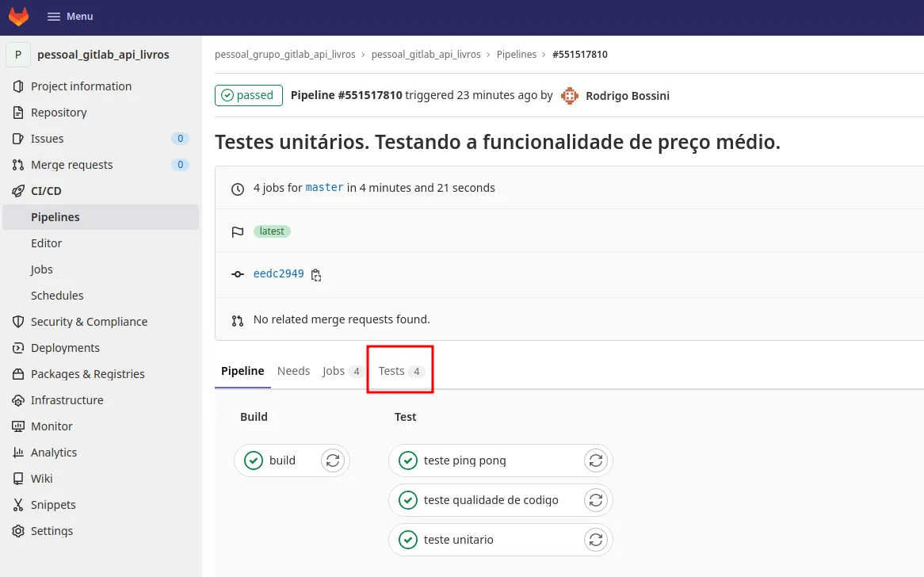Retry the build job
924x577 pixels.
[333, 460]
